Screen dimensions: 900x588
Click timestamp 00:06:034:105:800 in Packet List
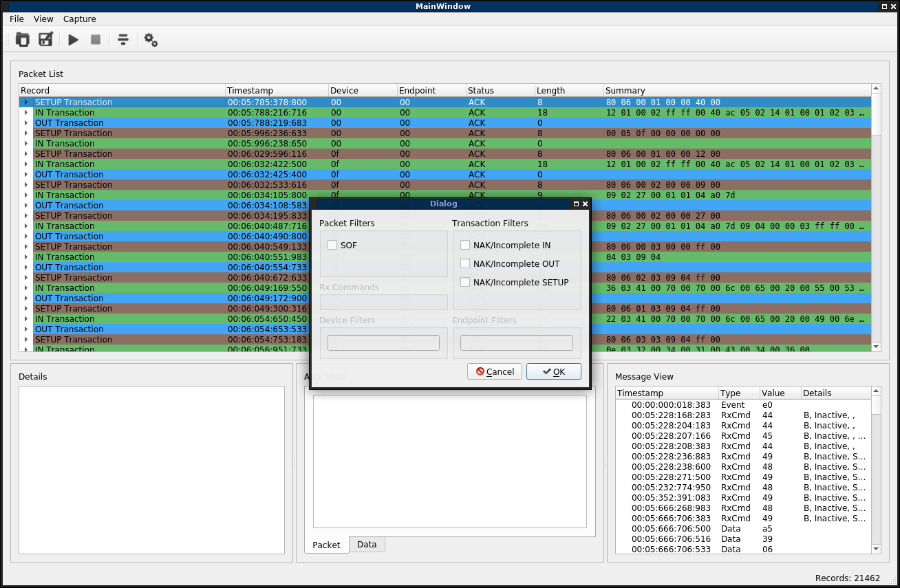(x=267, y=195)
